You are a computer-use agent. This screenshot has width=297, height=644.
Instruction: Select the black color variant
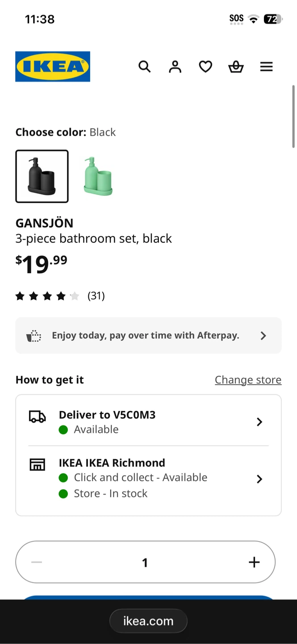tap(42, 176)
